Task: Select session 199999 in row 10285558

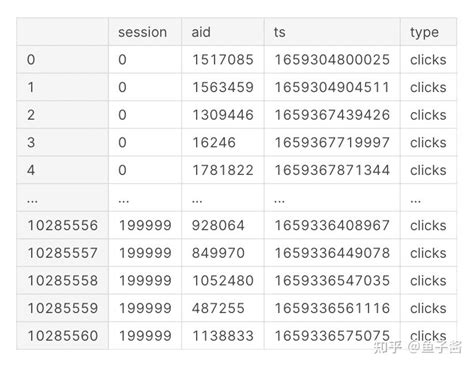Action: pyautogui.click(x=145, y=281)
